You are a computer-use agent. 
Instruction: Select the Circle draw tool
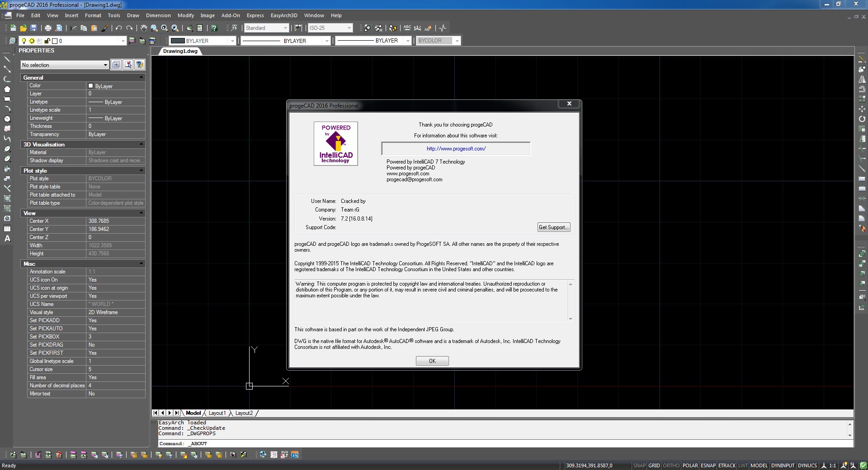click(x=7, y=119)
